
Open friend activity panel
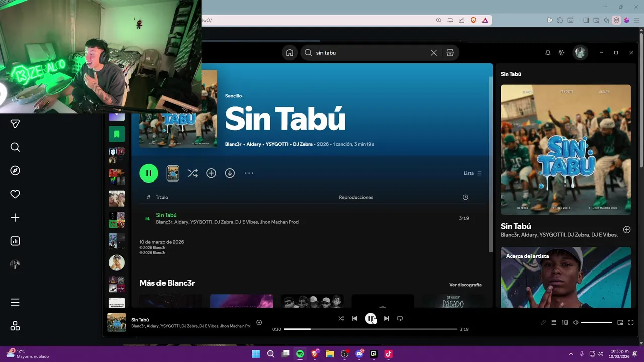click(561, 52)
